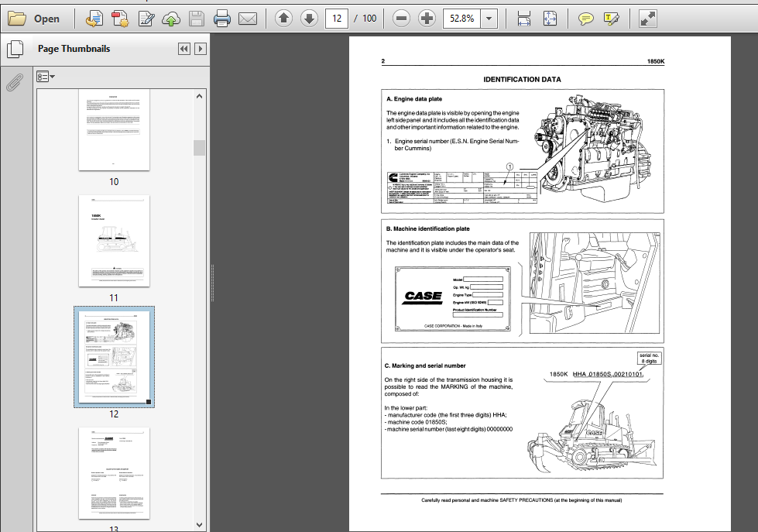
Task: Click the 52.8% zoom value field
Action: tap(461, 19)
